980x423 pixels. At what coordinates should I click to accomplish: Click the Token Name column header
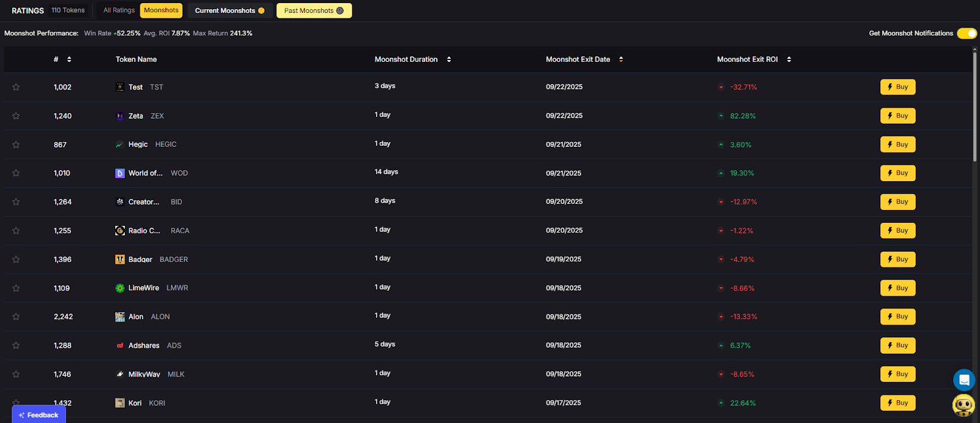(136, 59)
